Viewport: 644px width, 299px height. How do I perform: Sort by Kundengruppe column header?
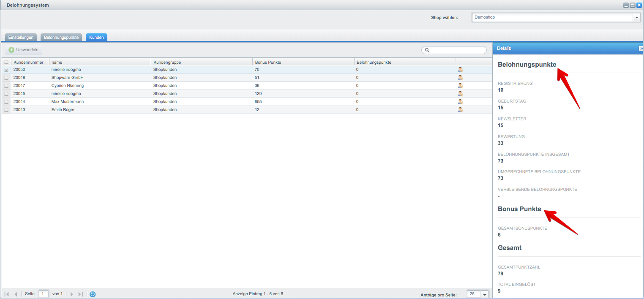tap(202, 62)
